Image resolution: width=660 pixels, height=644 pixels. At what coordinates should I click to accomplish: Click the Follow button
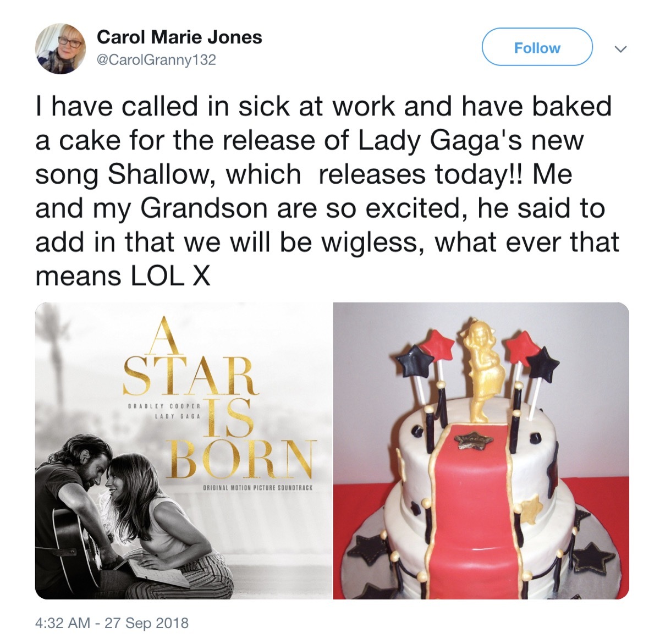[x=536, y=48]
